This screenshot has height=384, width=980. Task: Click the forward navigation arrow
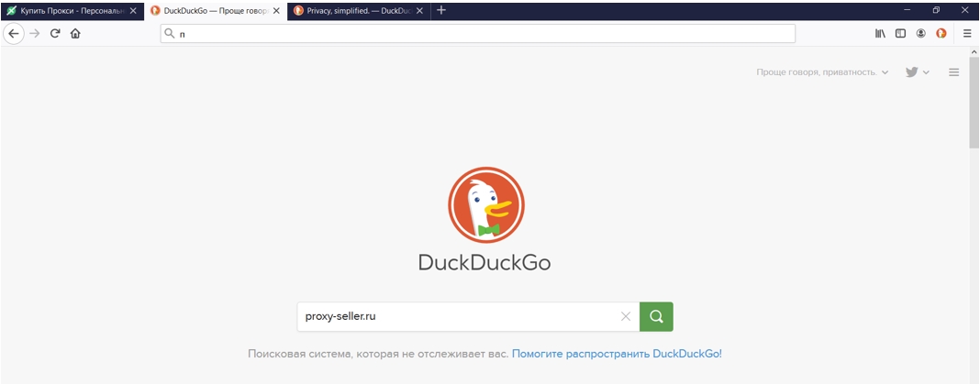coord(34,34)
